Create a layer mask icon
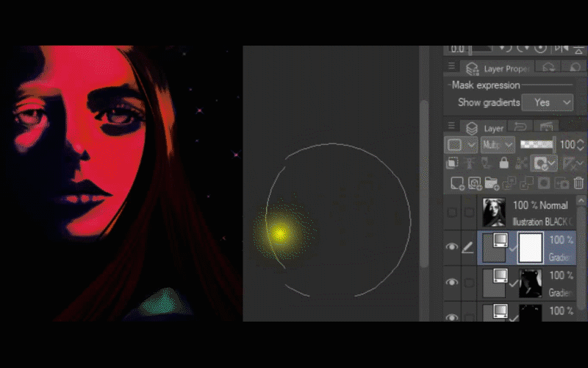This screenshot has width=588, height=368. click(544, 183)
